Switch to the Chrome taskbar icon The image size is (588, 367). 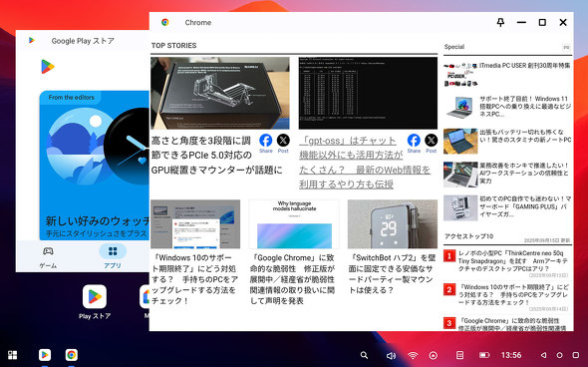[71, 355]
